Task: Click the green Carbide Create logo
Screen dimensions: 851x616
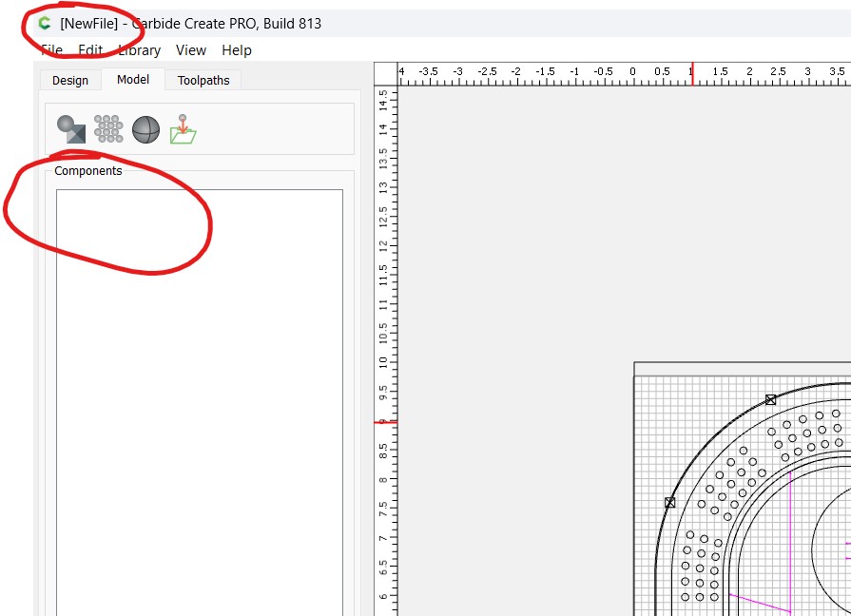Action: coord(45,23)
